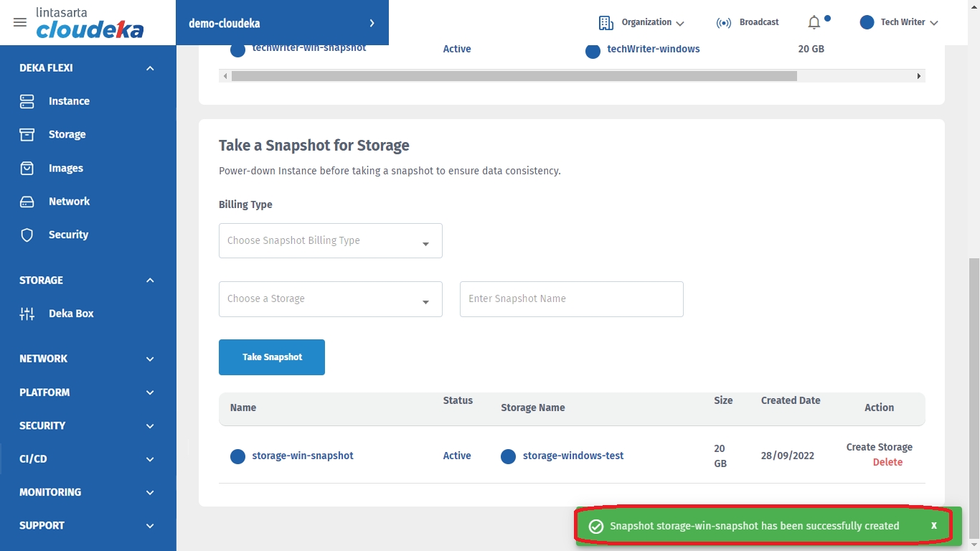
Task: Open the hamburger menu icon
Action: 20,22
